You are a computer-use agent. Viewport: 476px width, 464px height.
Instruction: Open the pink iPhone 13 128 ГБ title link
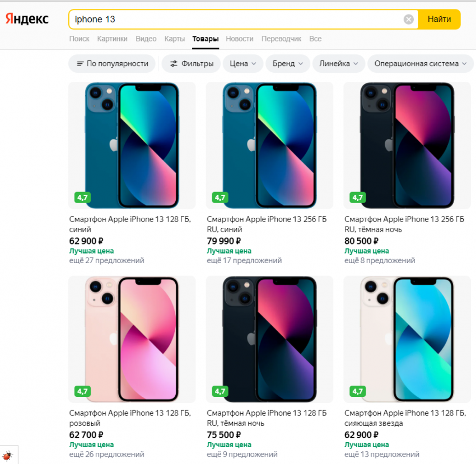point(130,413)
